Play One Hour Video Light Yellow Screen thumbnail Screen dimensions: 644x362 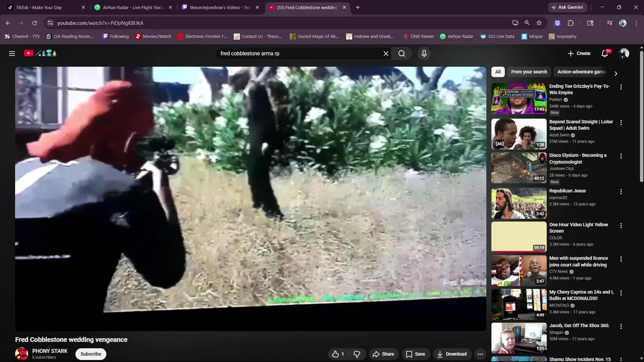519,237
